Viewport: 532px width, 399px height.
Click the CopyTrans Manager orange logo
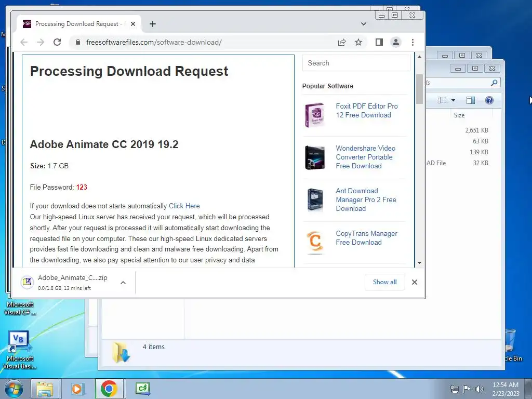point(314,242)
